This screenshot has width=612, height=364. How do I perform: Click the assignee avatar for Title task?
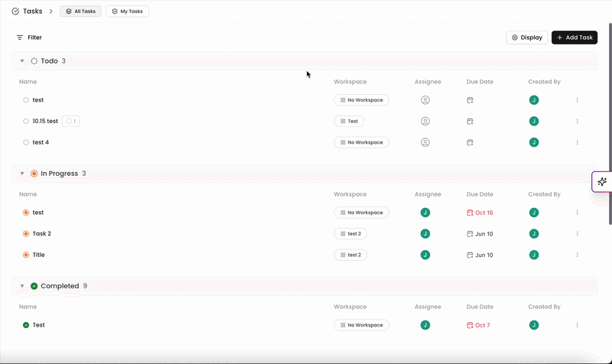click(425, 255)
